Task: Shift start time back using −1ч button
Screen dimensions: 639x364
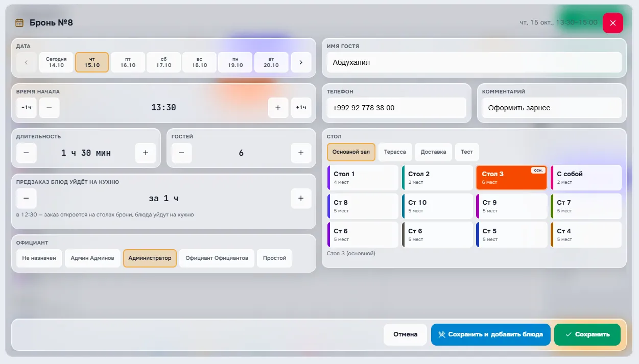Action: [x=26, y=108]
